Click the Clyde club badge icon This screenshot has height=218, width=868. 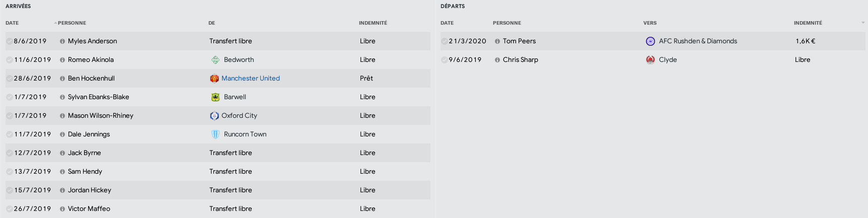tap(650, 60)
